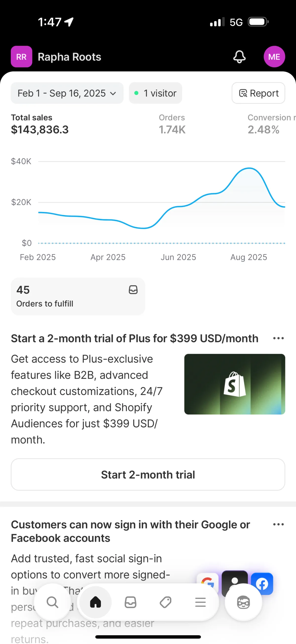Open Products tag icon in bottom bar
This screenshot has width=296, height=644.
pyautogui.click(x=165, y=602)
